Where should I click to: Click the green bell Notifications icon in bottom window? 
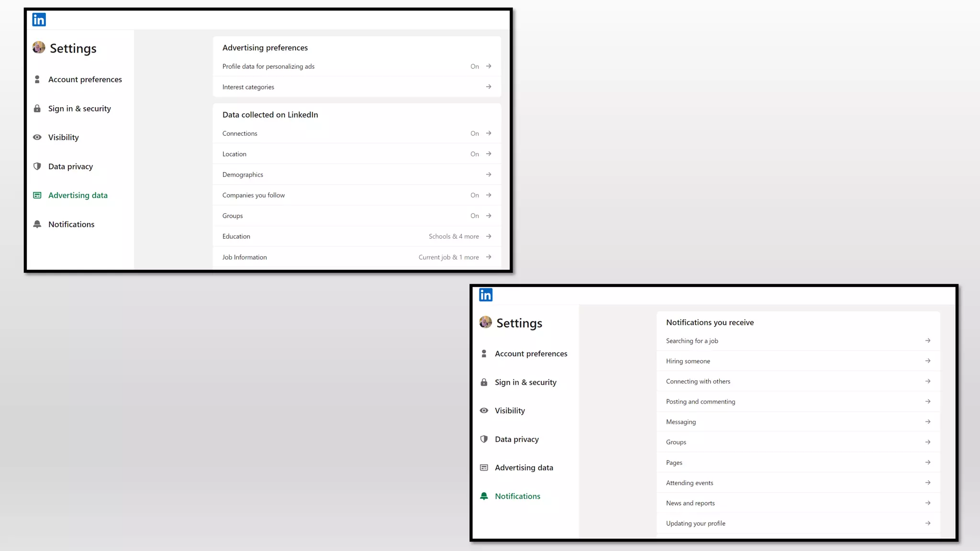tap(484, 496)
